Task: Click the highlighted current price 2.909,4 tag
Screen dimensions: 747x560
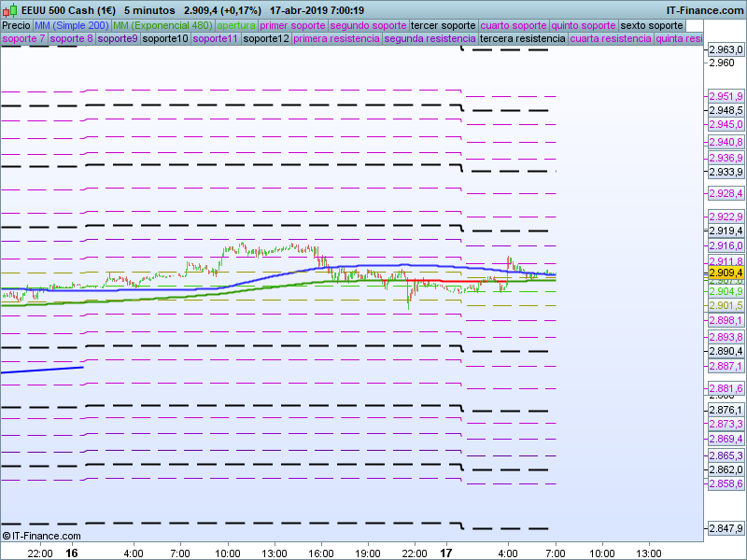Action: pyautogui.click(x=726, y=273)
